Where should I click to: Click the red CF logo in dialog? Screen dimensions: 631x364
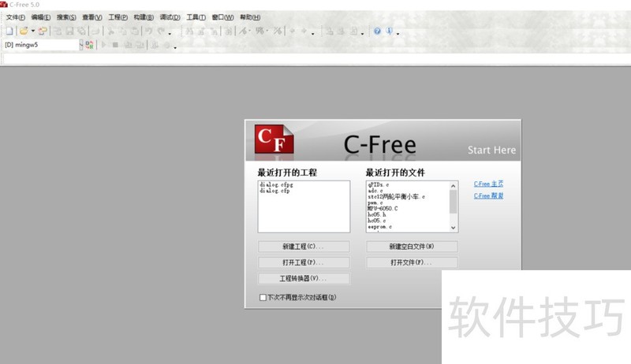pyautogui.click(x=274, y=139)
